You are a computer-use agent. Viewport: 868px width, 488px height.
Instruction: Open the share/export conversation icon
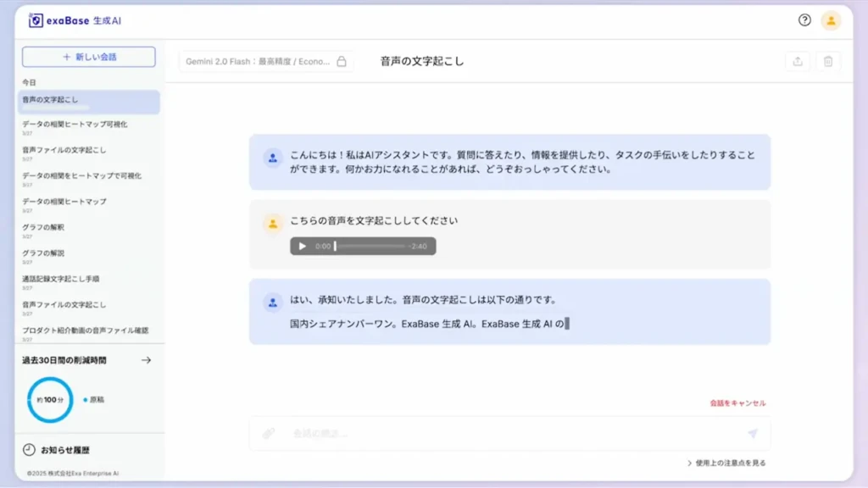(797, 61)
